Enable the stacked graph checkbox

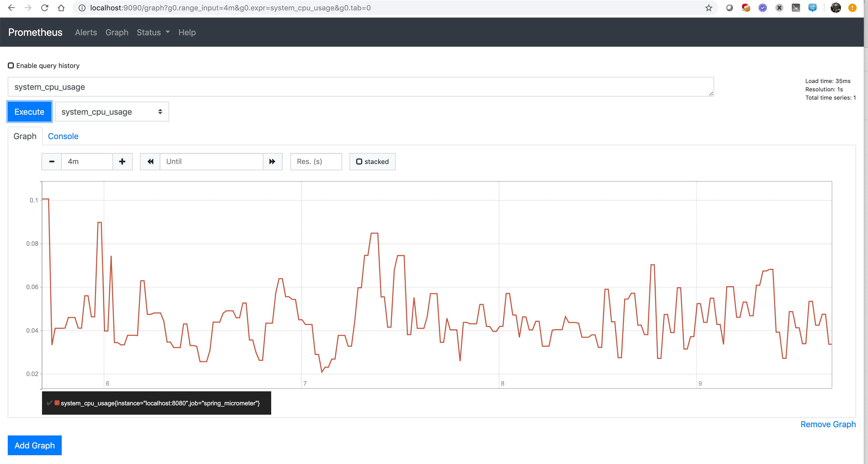click(x=359, y=161)
